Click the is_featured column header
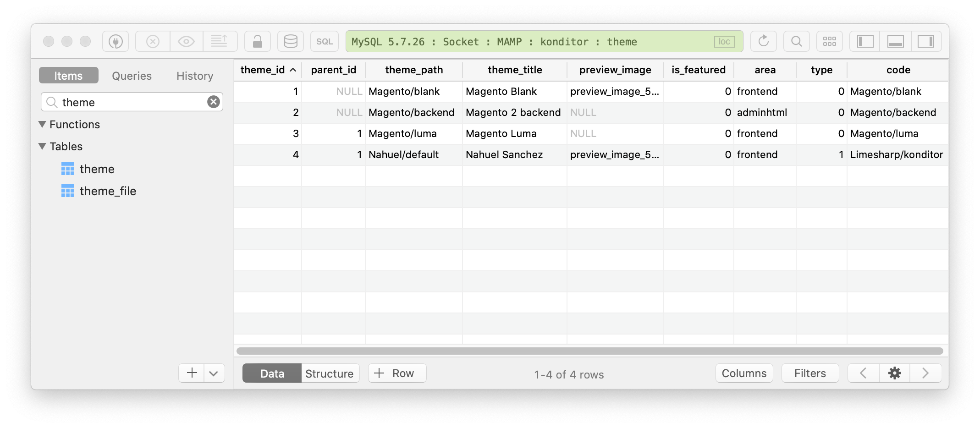Viewport: 980px width, 428px height. coord(699,70)
